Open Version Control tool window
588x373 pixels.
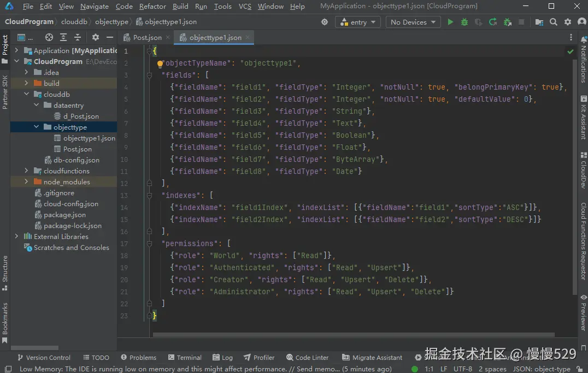44,358
